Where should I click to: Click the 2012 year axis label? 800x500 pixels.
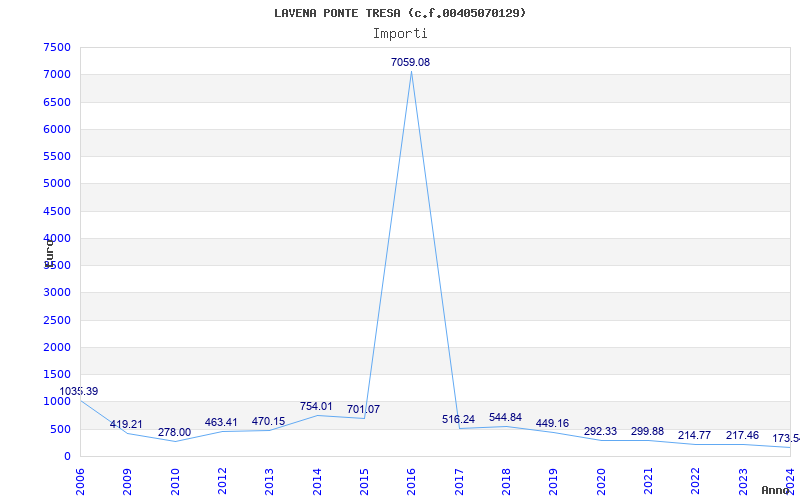[x=222, y=481]
